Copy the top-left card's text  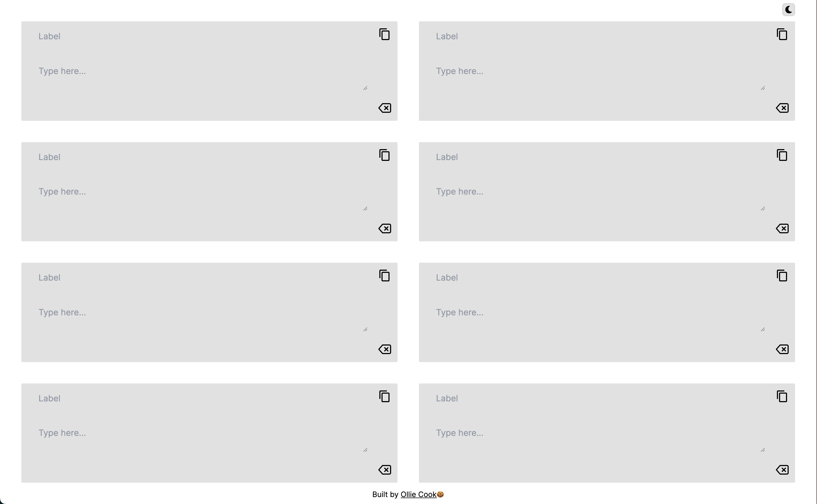click(384, 34)
